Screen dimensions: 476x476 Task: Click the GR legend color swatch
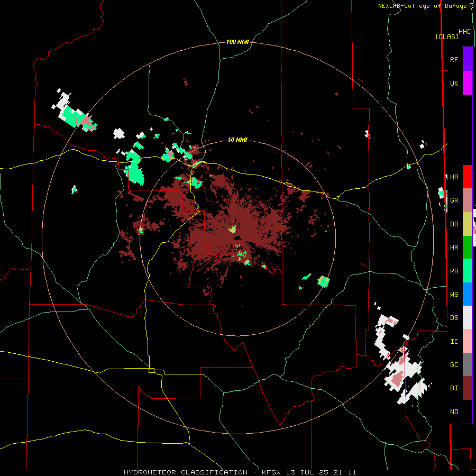467,200
